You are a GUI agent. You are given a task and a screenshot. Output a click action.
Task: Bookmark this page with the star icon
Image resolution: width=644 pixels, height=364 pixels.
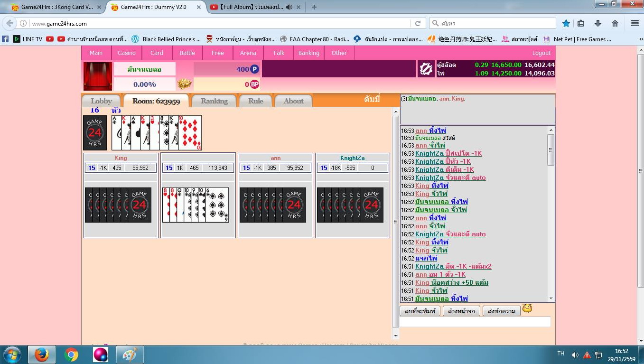point(566,23)
